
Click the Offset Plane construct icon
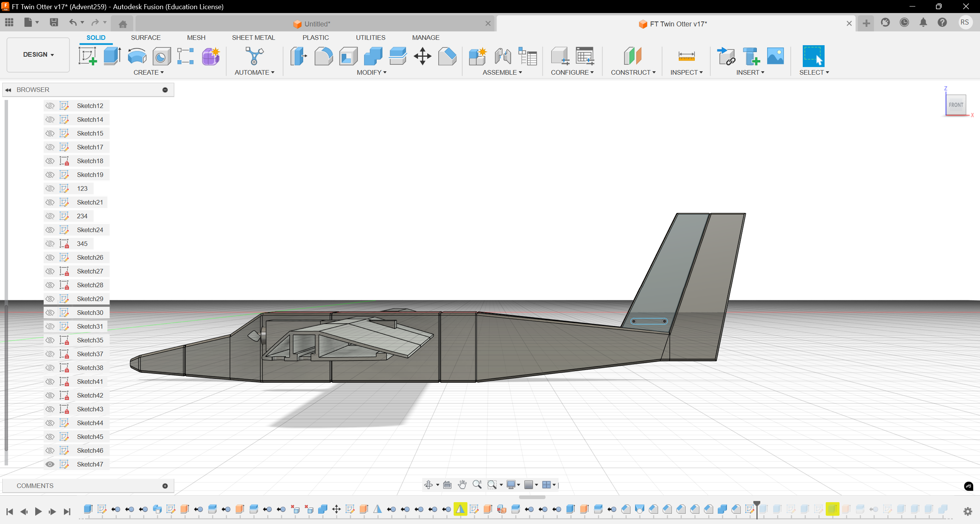click(632, 56)
